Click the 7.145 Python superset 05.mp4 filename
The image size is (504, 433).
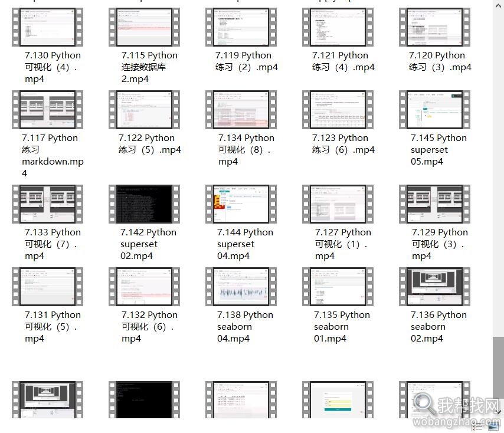pyautogui.click(x=438, y=150)
